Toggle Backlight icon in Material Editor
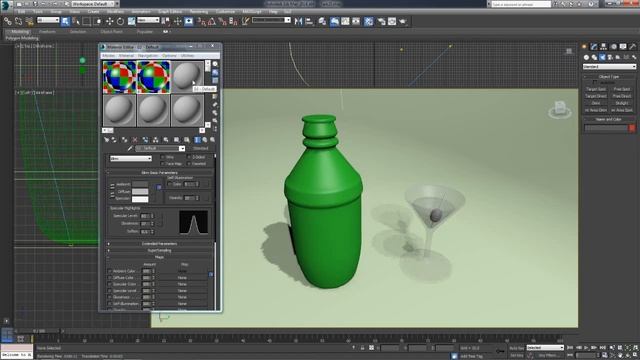 [x=215, y=72]
